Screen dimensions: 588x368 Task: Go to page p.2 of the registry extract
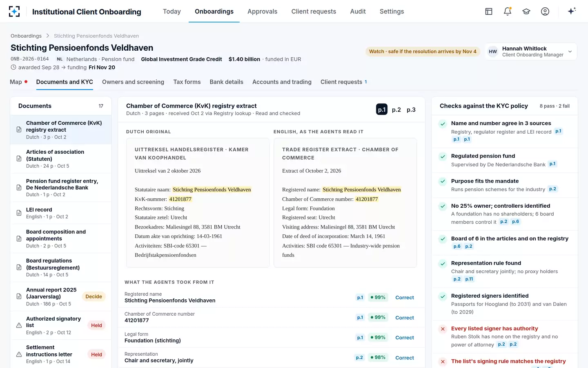pyautogui.click(x=396, y=110)
